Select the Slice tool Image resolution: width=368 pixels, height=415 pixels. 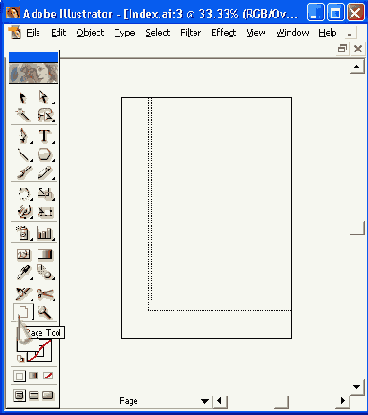click(23, 294)
